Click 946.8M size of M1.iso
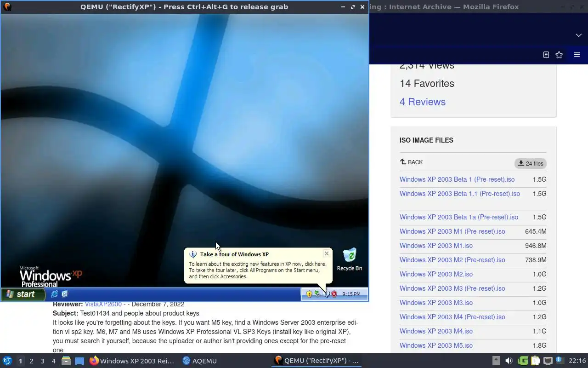The image size is (588, 368). point(536,246)
